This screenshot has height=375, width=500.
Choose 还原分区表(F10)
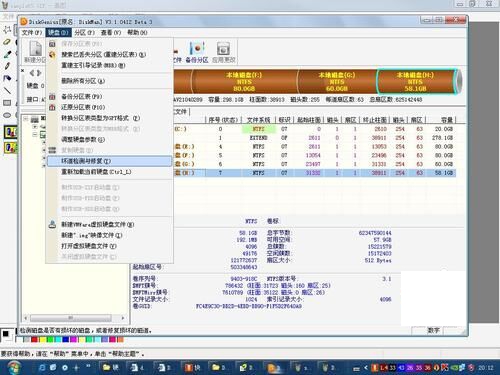[109, 107]
